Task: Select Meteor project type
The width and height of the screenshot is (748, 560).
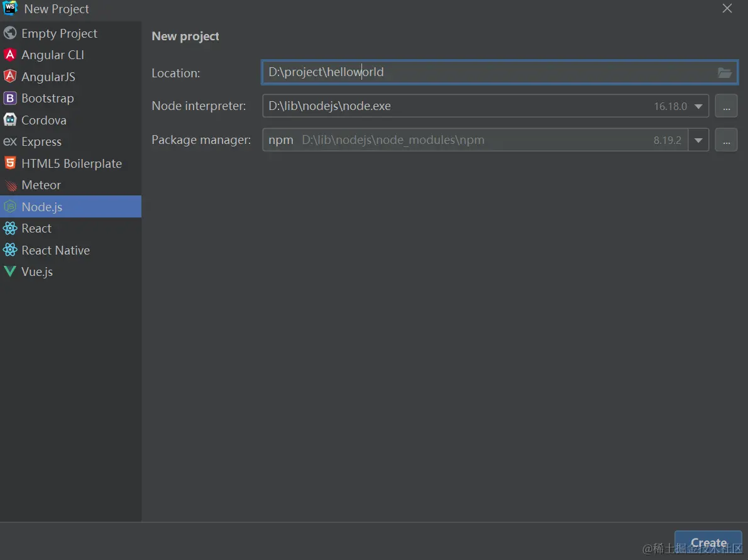Action: [70, 185]
